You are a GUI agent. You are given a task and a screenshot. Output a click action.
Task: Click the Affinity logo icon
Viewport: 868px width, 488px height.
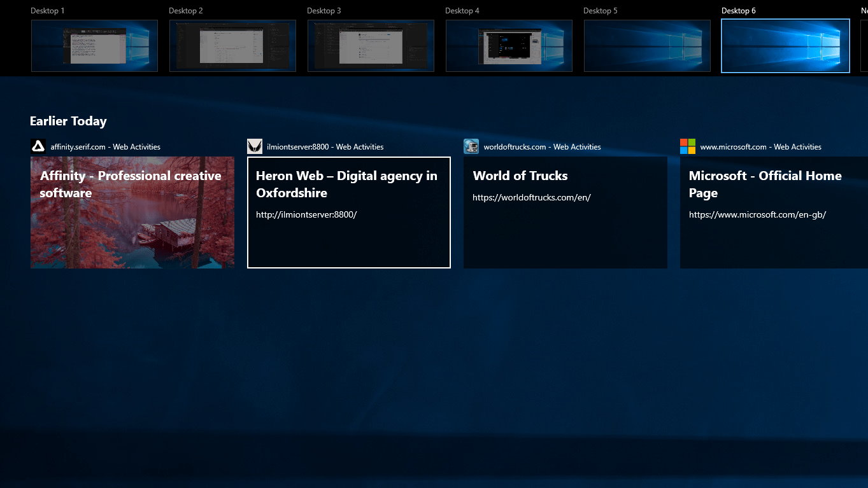click(x=38, y=146)
